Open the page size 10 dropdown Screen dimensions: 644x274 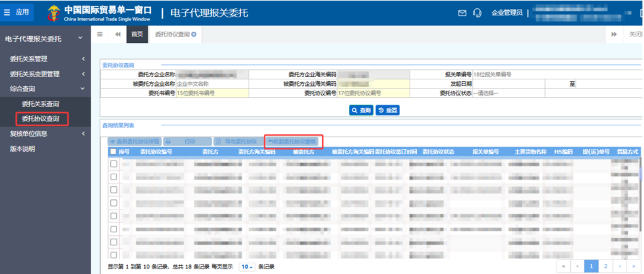[247, 267]
